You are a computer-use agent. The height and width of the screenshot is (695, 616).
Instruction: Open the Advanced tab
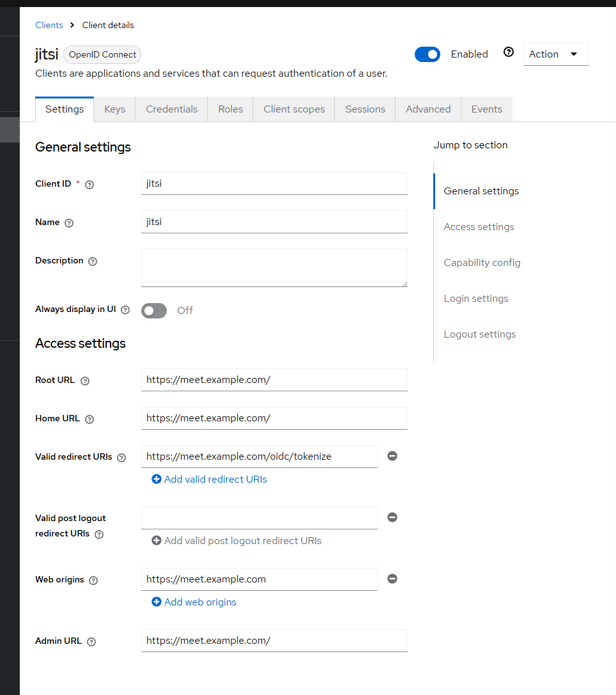coord(428,109)
